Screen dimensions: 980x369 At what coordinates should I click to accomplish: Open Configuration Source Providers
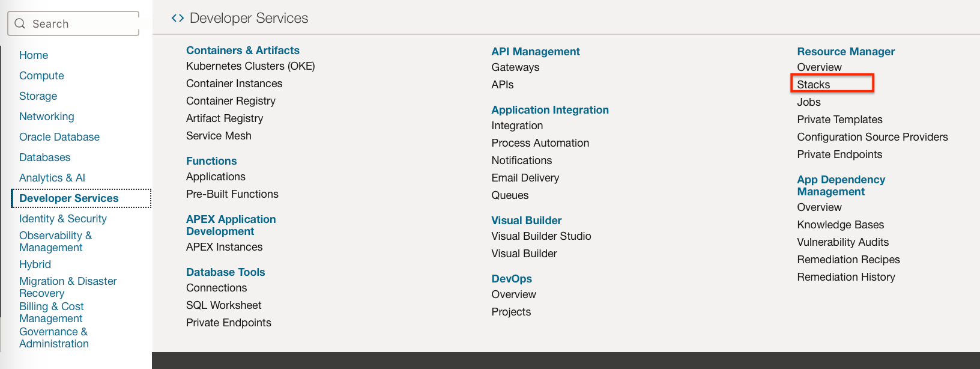pyautogui.click(x=872, y=137)
